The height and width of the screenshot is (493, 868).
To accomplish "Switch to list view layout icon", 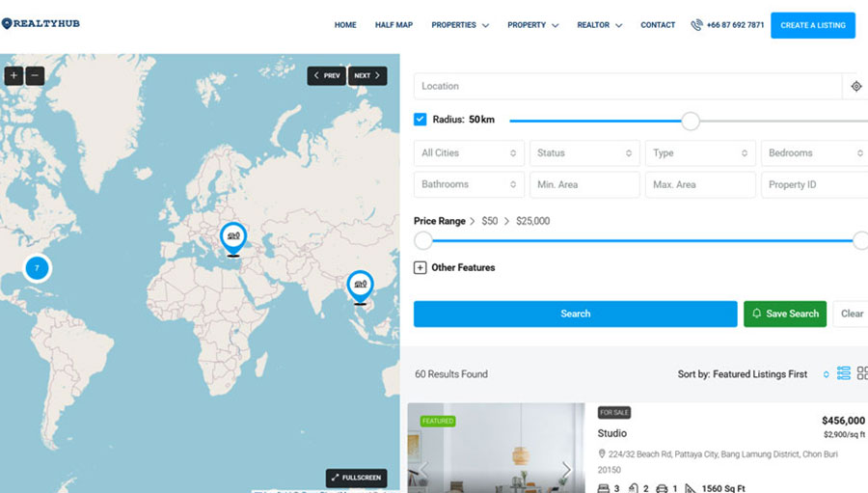I will coord(844,373).
